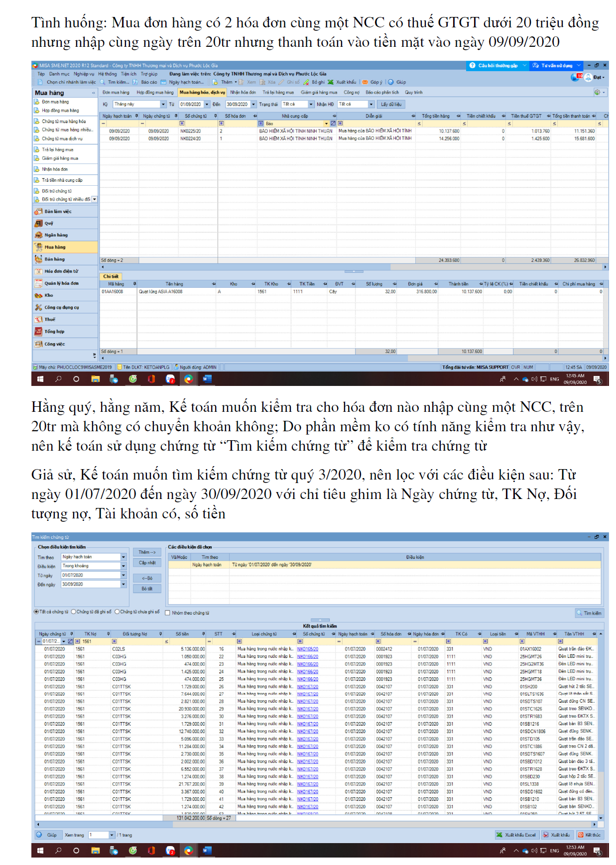This screenshot has width=616, height=865.
Task: Switch to the Hợp đồng mua hàng tab
Action: (x=155, y=92)
